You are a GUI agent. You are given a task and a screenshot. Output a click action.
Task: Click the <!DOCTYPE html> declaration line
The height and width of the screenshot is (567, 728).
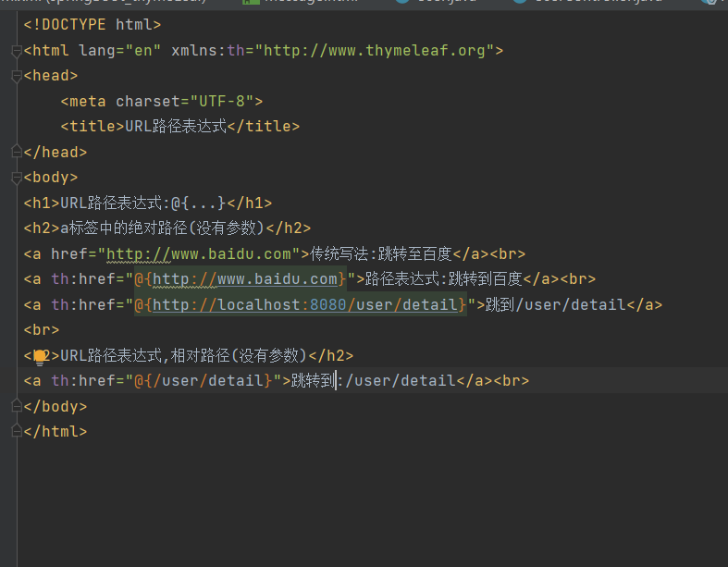93,25
